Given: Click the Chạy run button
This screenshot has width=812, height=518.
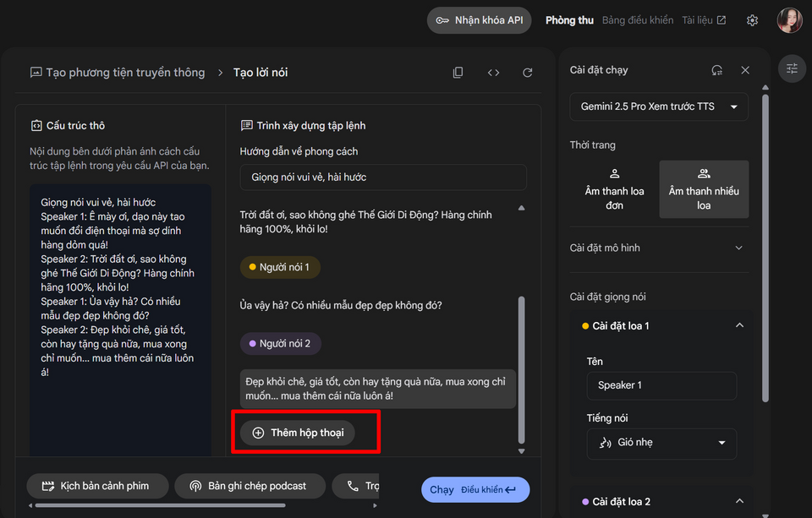Looking at the screenshot, I should (475, 489).
